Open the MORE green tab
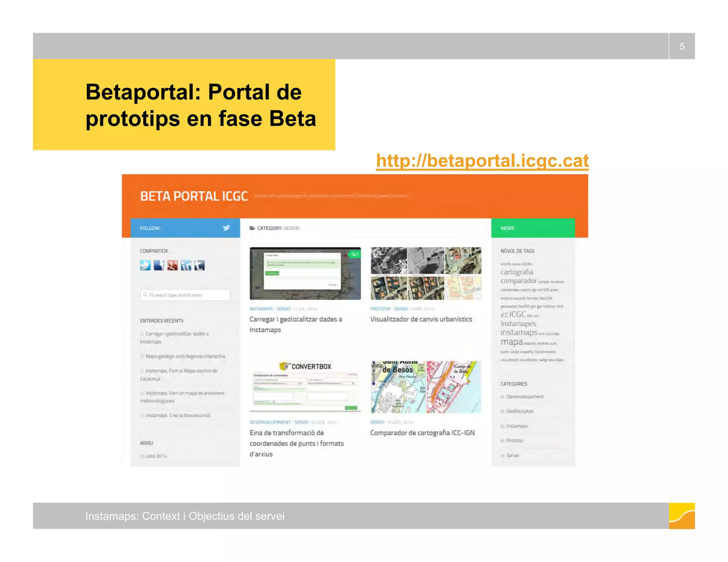The height and width of the screenshot is (562, 728). 533,228
